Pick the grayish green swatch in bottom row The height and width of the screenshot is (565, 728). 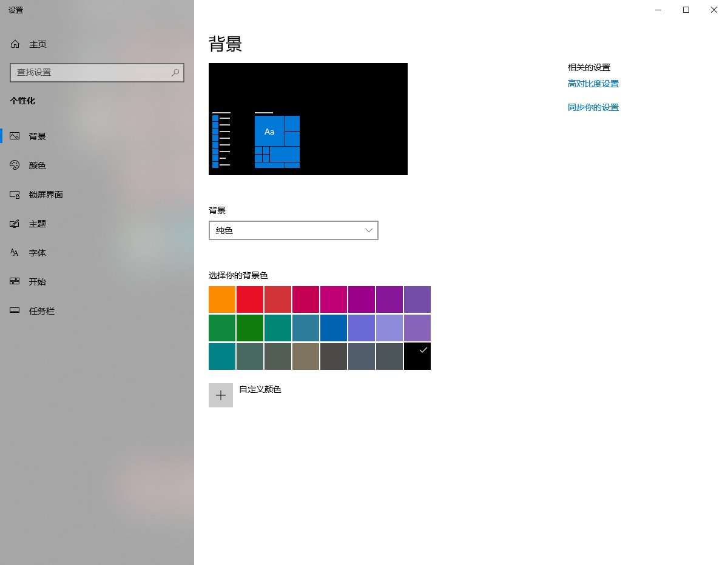(250, 356)
